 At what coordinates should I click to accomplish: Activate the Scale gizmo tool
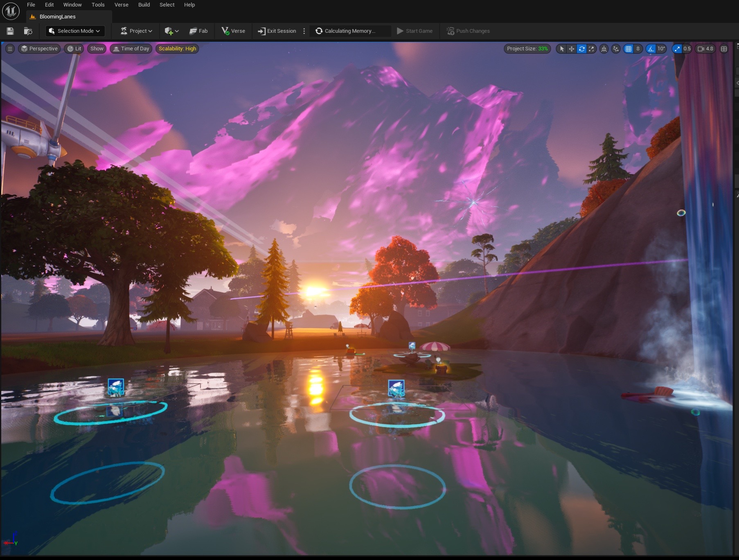point(591,49)
